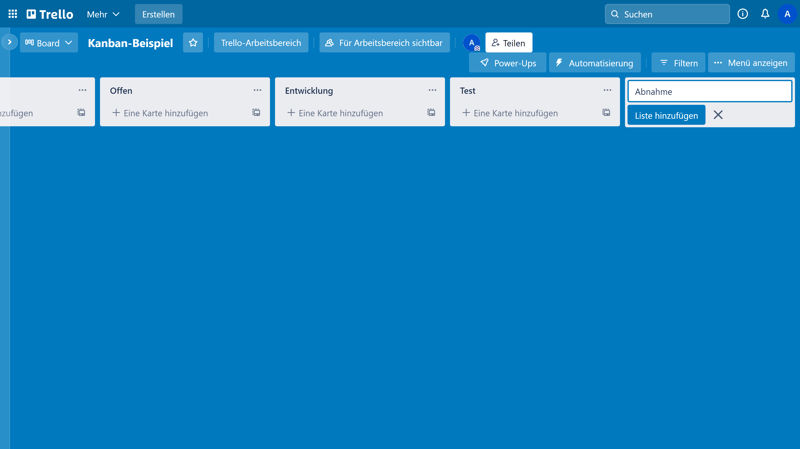Open the information help icon

742,14
